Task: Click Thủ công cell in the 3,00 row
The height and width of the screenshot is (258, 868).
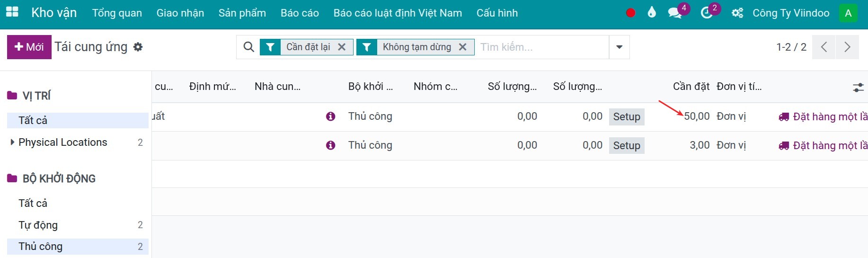Action: [370, 145]
